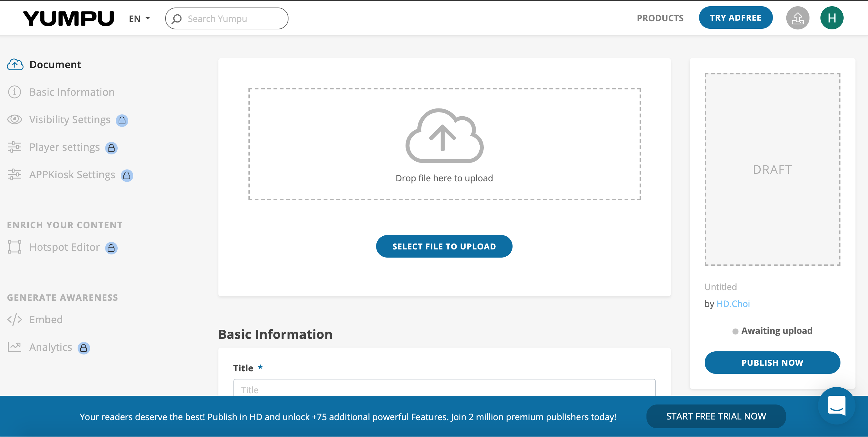Click Select File To Upload button

click(x=444, y=246)
